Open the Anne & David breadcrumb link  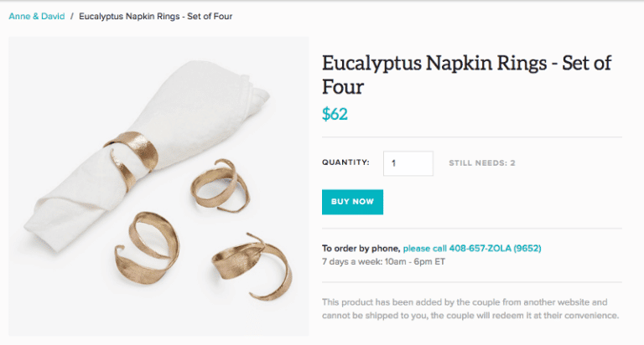(x=36, y=16)
